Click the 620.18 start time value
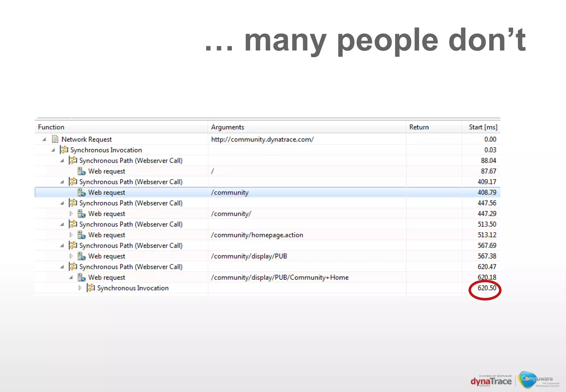The height and width of the screenshot is (392, 566). coord(487,277)
